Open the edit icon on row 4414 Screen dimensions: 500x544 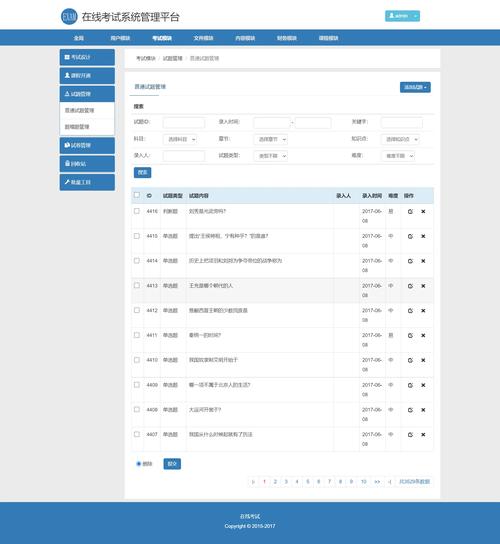point(410,261)
